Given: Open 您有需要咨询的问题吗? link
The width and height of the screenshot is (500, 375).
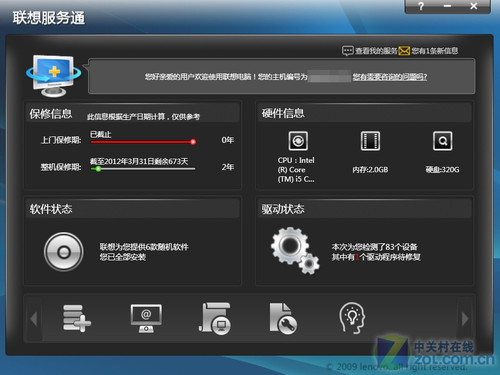Looking at the screenshot, I should point(390,77).
